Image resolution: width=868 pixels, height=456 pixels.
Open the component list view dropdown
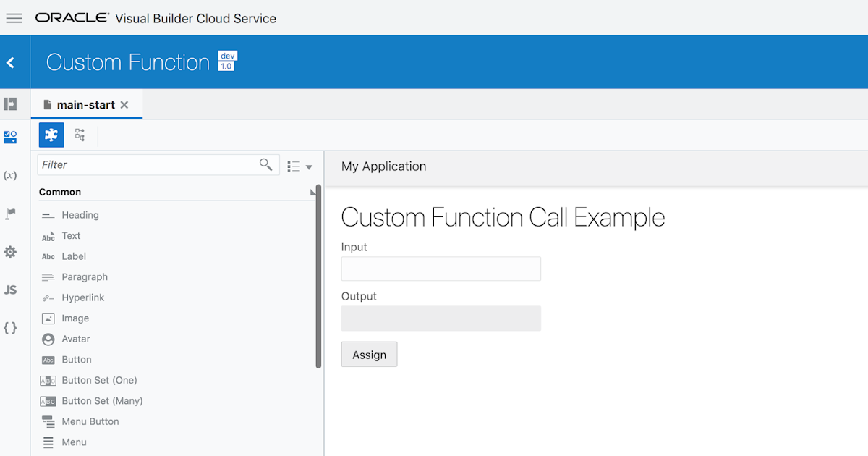[x=298, y=166]
